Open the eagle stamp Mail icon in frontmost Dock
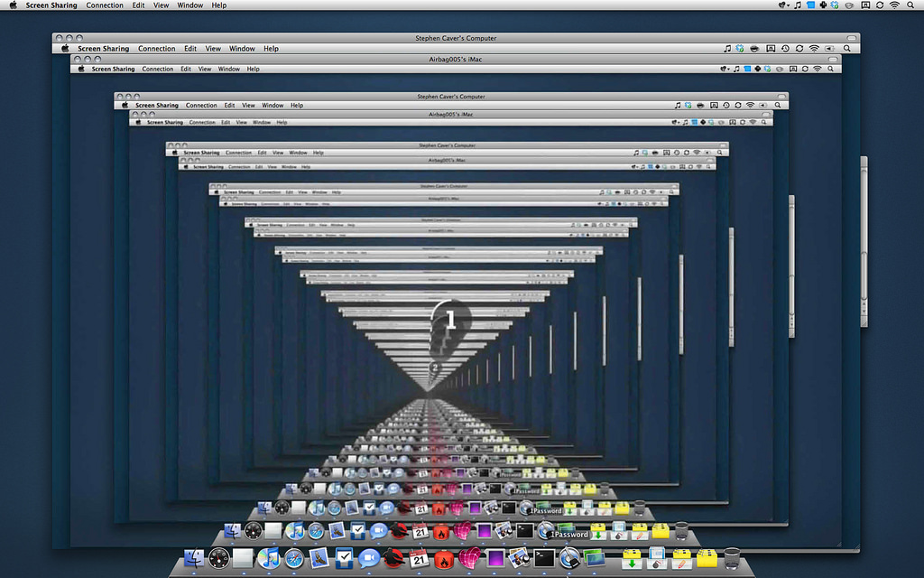 (319, 557)
